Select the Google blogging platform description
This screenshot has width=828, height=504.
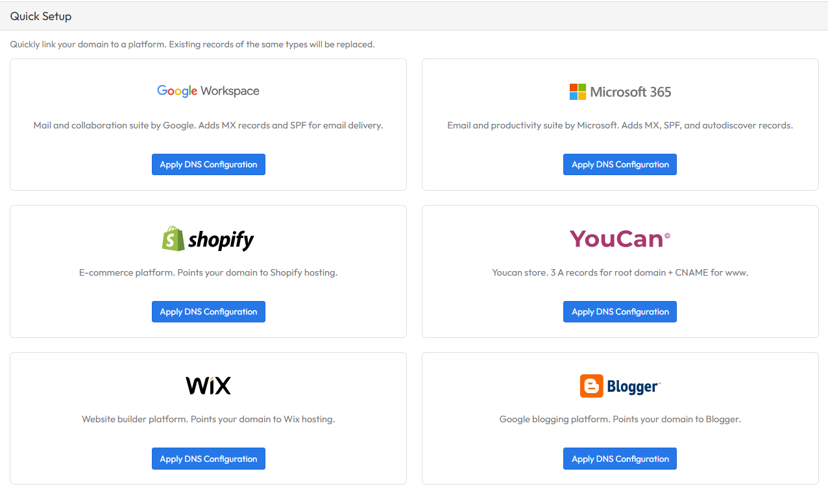click(620, 420)
